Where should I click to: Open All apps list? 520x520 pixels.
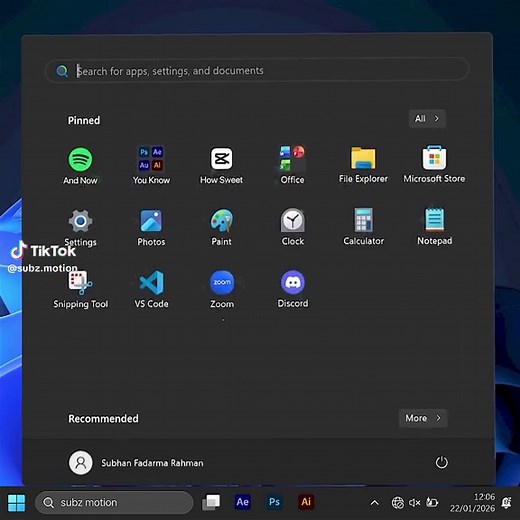click(427, 119)
